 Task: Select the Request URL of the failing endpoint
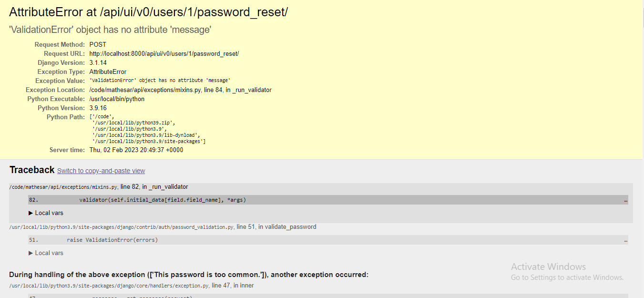[x=164, y=53]
